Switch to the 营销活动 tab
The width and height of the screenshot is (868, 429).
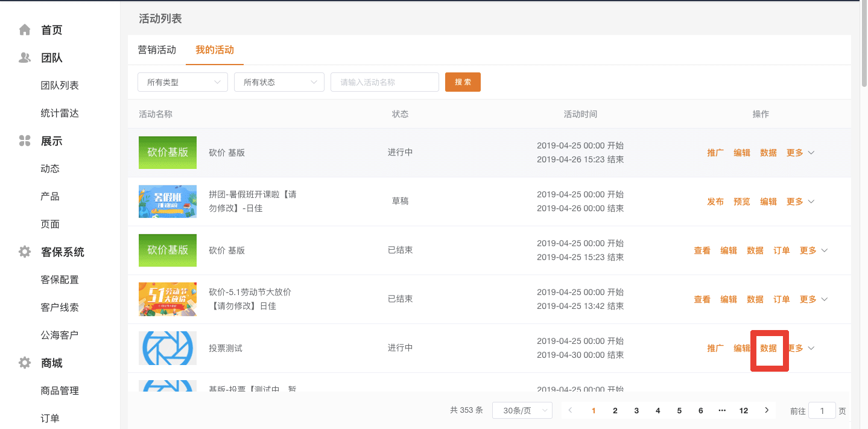(157, 50)
